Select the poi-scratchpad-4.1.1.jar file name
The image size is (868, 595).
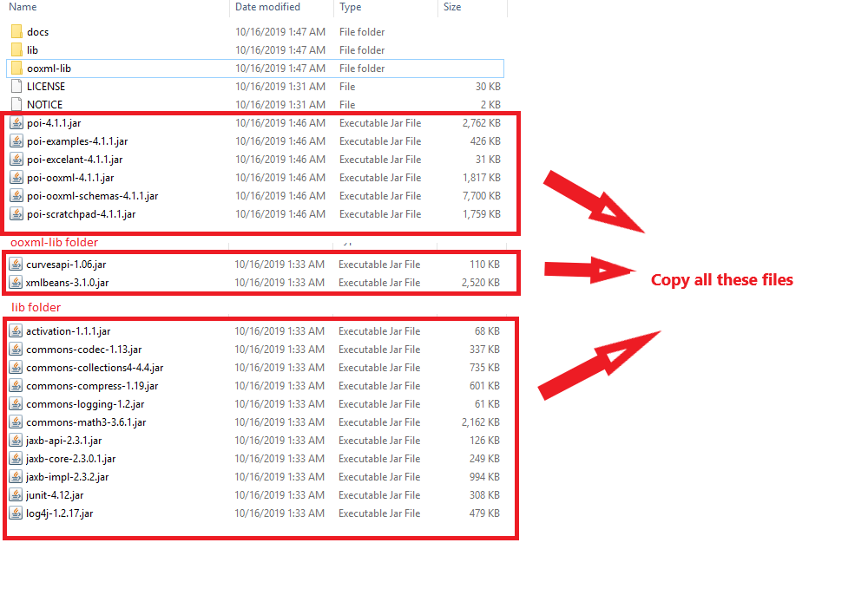(81, 214)
